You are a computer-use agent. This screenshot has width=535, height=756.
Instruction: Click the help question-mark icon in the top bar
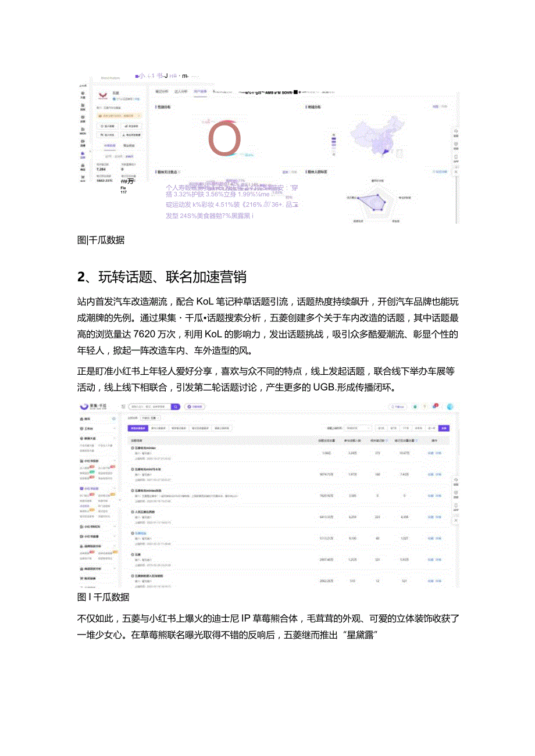tap(425, 407)
